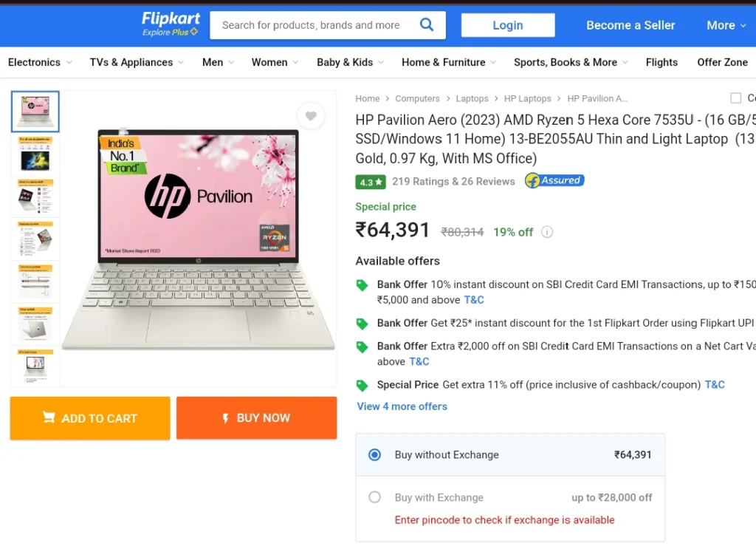Viewport: 756px width, 546px height.
Task: Open View 4 more offers link
Action: coord(402,406)
